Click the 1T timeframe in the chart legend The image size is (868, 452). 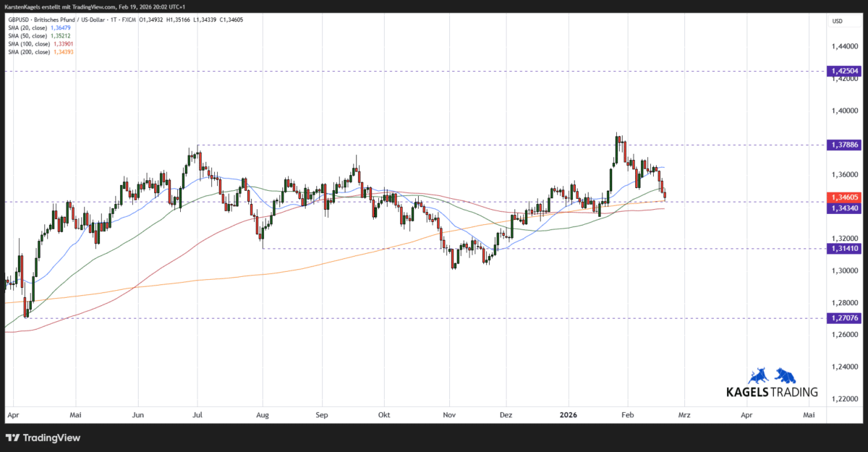click(114, 20)
